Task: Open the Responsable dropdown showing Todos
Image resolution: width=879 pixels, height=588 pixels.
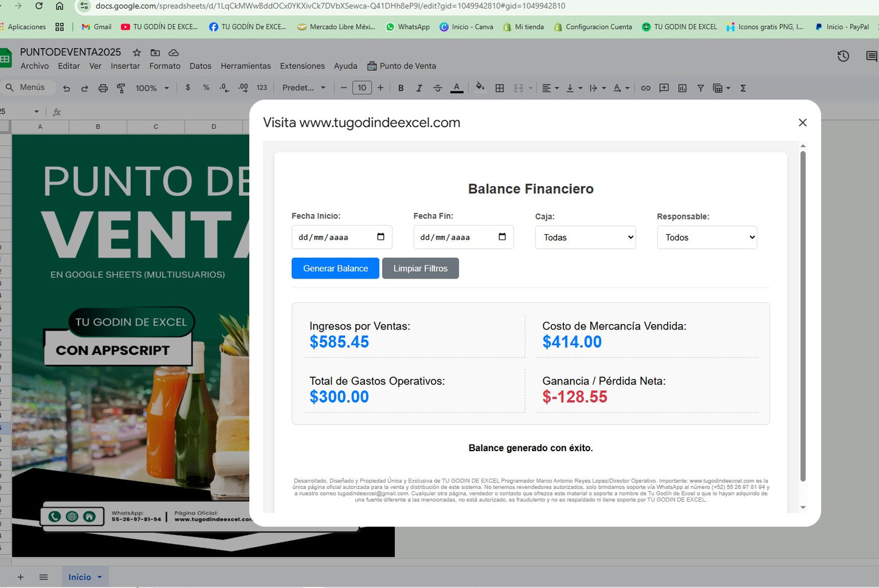Action: pyautogui.click(x=706, y=237)
